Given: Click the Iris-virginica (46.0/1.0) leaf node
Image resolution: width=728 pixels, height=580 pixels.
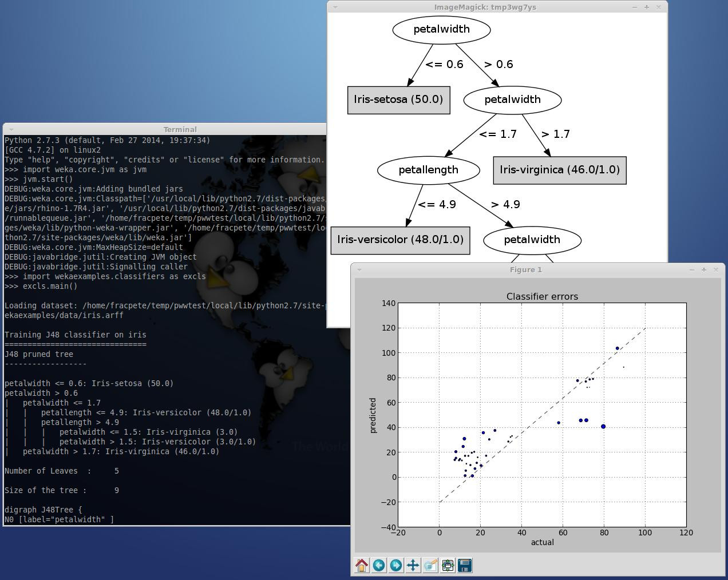Looking at the screenshot, I should click(x=559, y=170).
